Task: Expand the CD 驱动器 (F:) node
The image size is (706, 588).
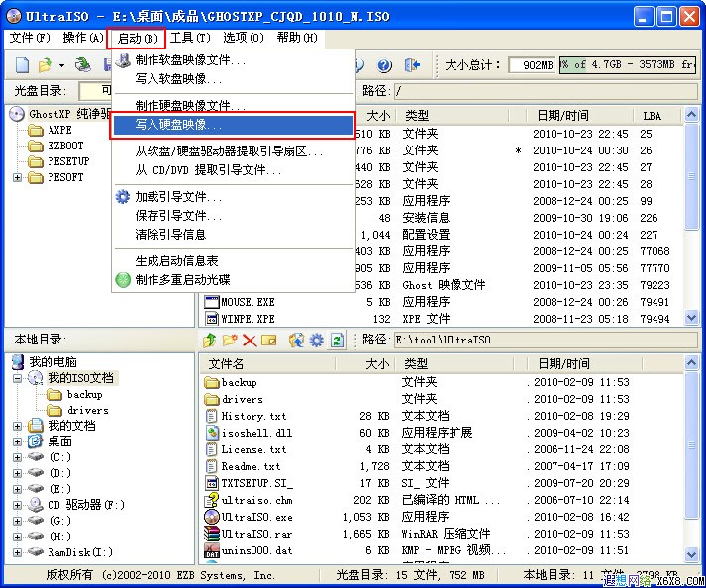Action: pyautogui.click(x=17, y=505)
